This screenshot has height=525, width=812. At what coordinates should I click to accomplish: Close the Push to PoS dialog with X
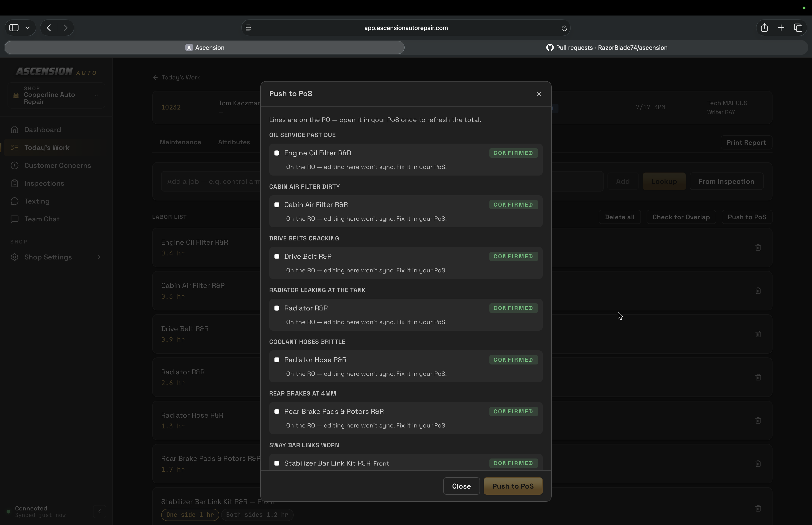[539, 94]
